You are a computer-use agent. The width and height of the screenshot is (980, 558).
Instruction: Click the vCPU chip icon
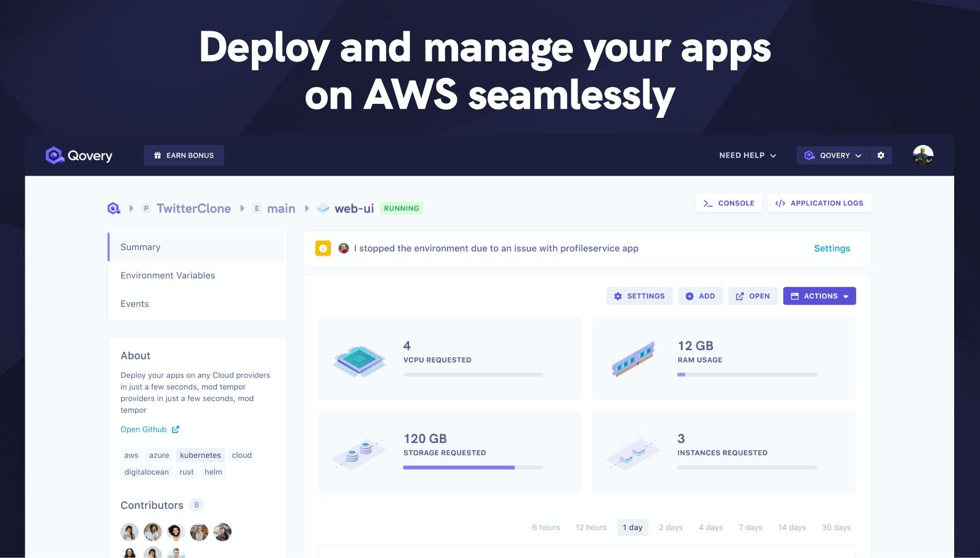359,359
